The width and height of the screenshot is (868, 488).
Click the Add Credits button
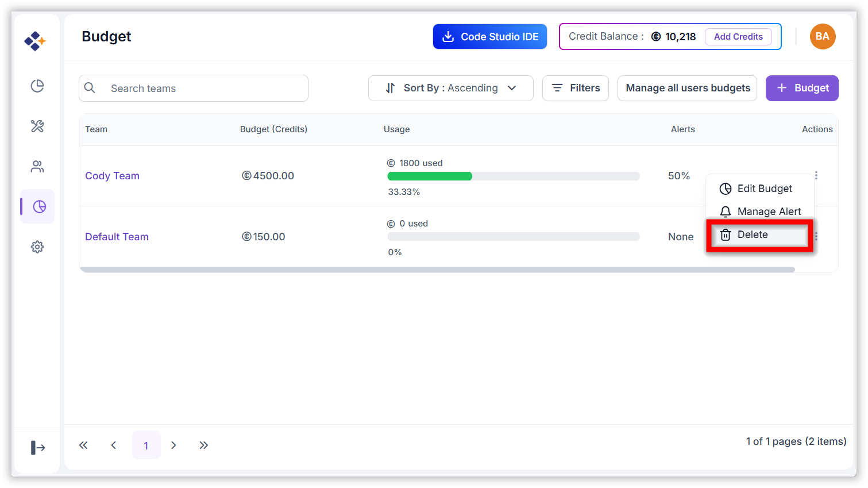tap(738, 37)
